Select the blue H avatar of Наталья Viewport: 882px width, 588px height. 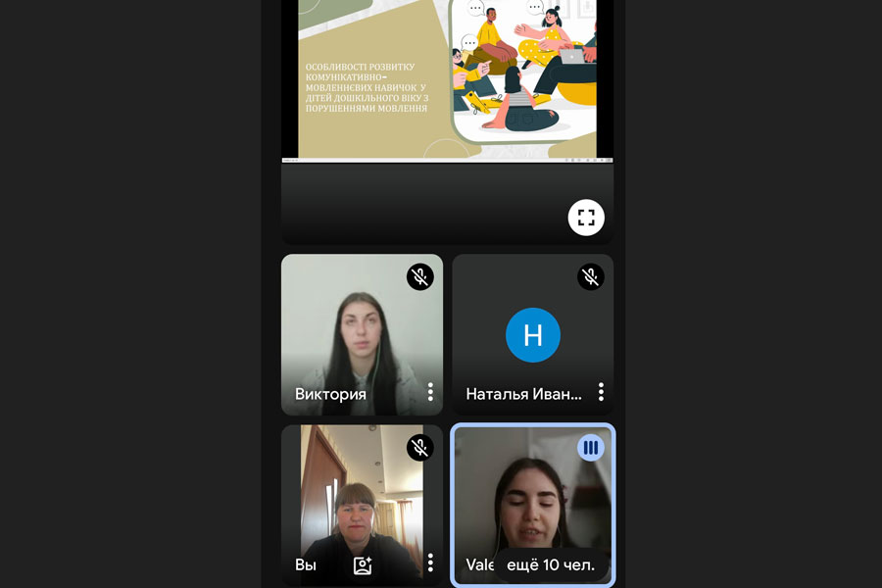tap(533, 335)
